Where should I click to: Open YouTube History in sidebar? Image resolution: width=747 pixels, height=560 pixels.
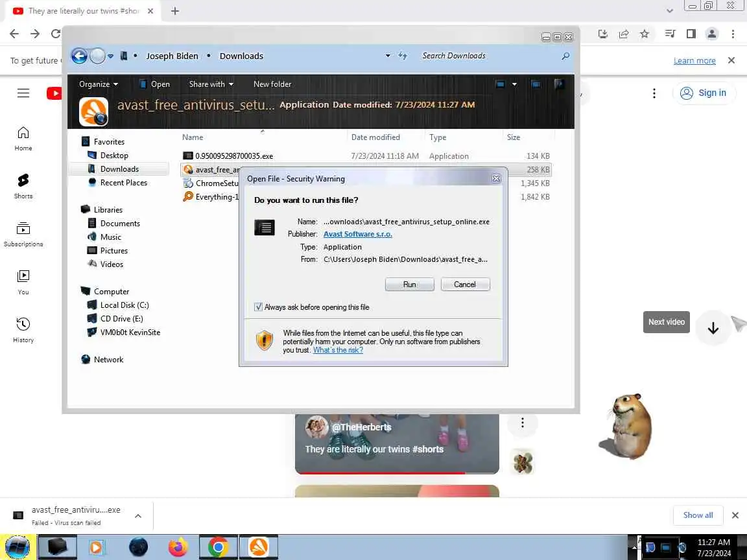[x=23, y=330]
